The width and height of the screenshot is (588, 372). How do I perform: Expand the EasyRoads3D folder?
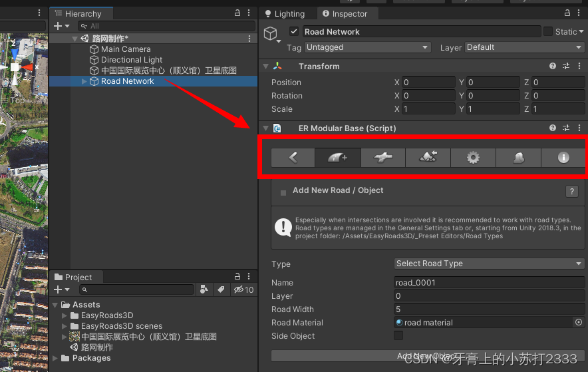(65, 315)
